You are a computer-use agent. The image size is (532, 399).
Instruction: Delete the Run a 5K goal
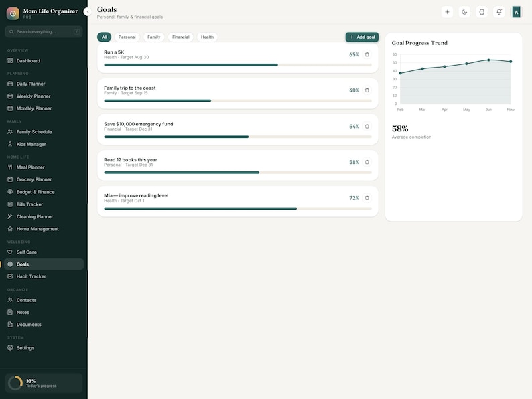[367, 54]
